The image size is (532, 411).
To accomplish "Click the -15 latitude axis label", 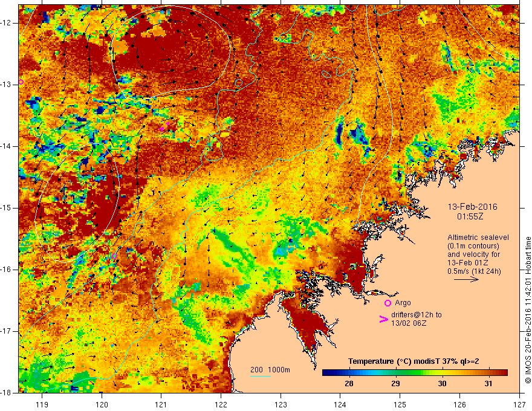I will coord(6,208).
